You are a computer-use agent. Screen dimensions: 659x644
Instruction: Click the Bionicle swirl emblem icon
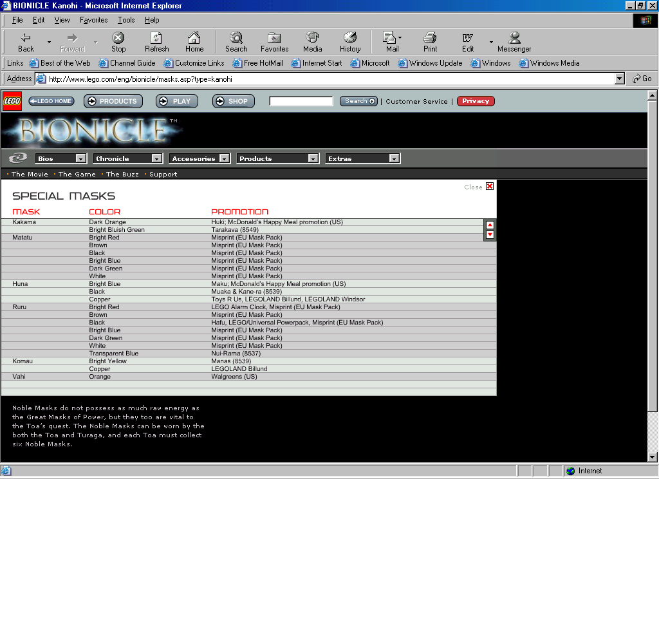pyautogui.click(x=17, y=158)
